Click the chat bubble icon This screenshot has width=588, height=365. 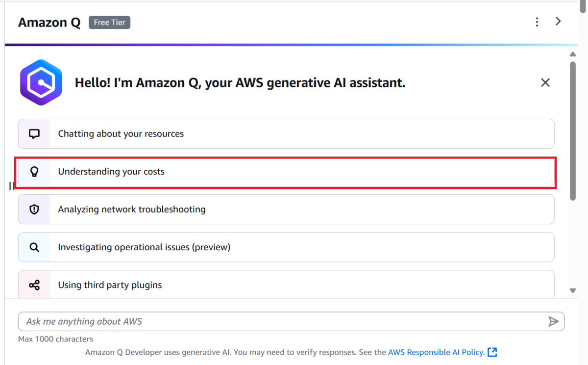tap(34, 133)
